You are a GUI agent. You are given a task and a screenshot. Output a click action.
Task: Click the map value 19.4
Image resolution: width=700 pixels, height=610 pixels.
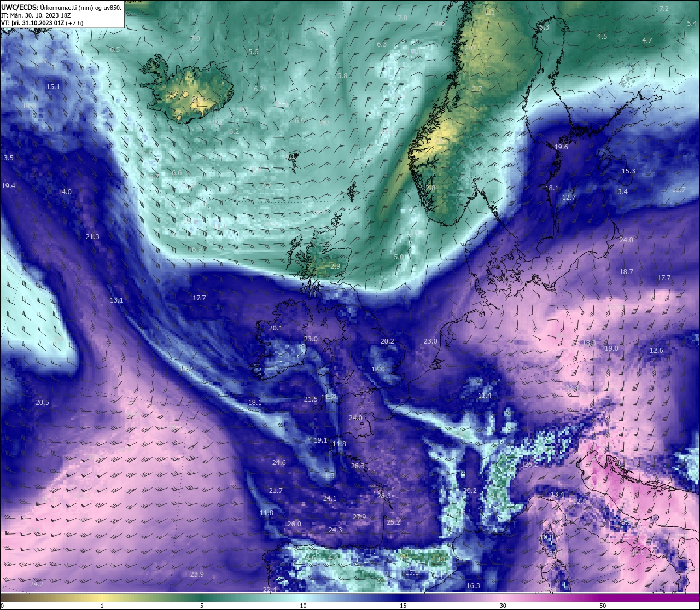pos(9,186)
